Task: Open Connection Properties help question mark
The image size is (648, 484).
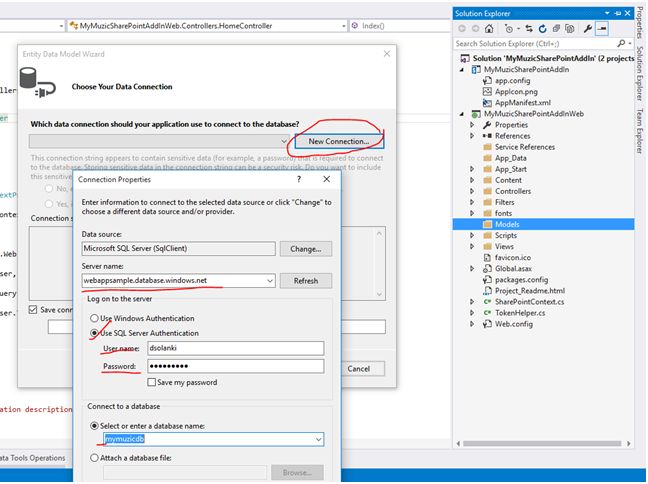Action: [299, 179]
